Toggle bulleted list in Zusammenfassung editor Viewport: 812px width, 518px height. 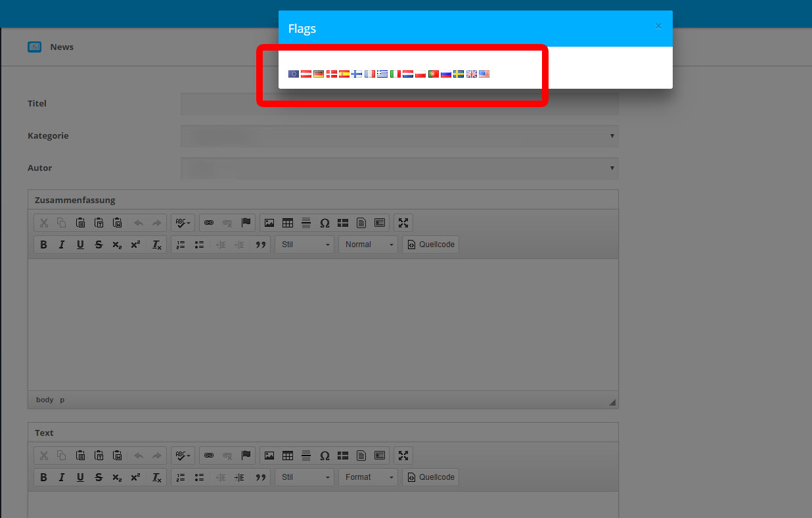coord(199,245)
